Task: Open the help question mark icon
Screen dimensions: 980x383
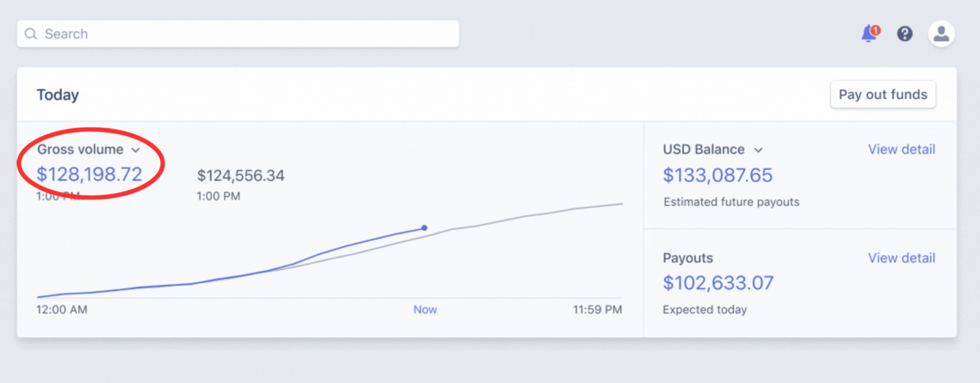Action: 904,34
